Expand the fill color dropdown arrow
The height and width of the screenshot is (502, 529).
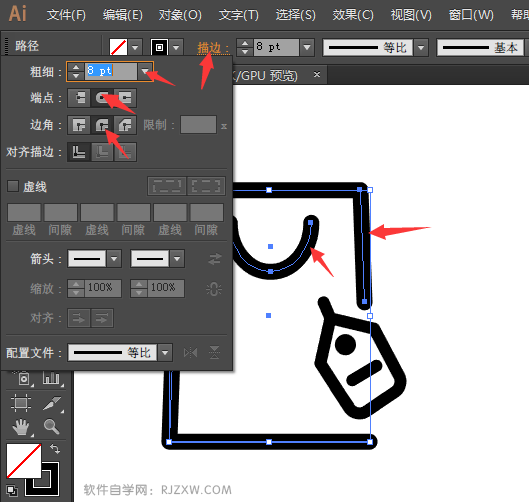[x=135, y=47]
